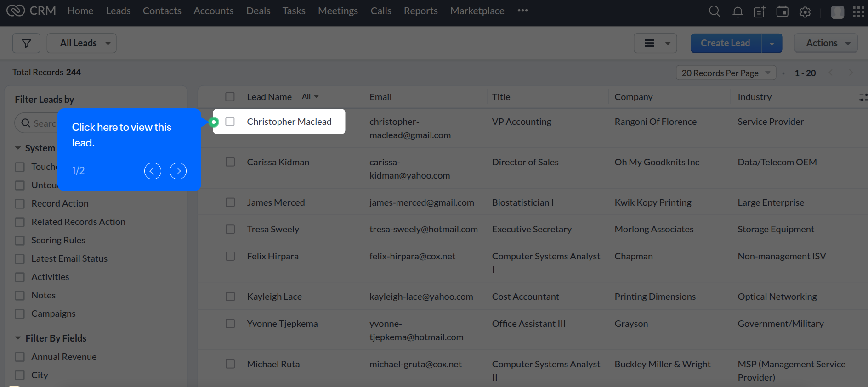Go to next tour step arrow
The image size is (868, 387).
click(x=178, y=171)
